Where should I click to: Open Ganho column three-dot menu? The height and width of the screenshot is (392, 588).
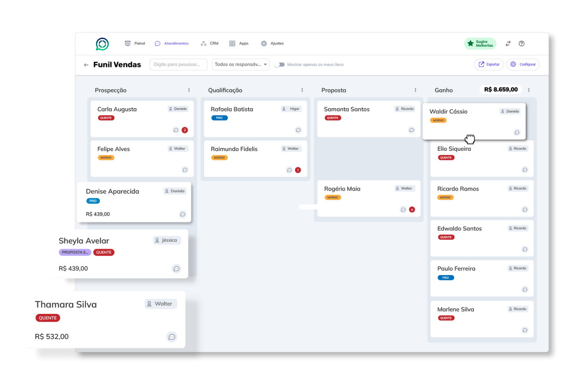529,90
